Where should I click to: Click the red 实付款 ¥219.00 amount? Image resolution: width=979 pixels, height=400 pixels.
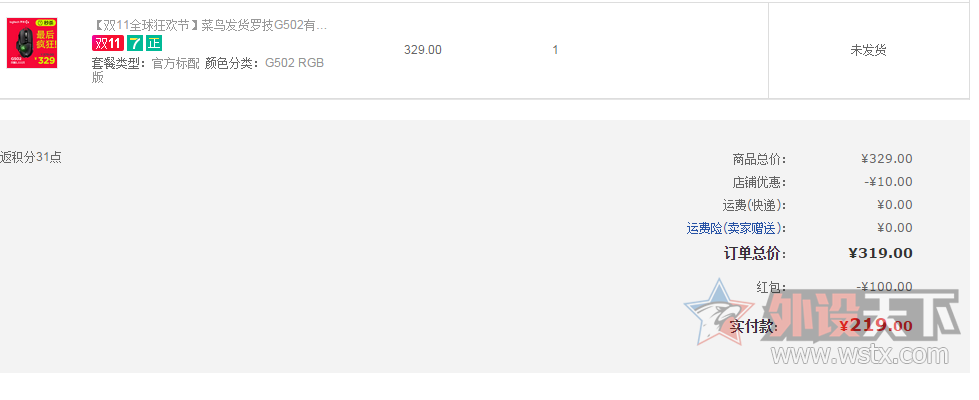coord(875,325)
